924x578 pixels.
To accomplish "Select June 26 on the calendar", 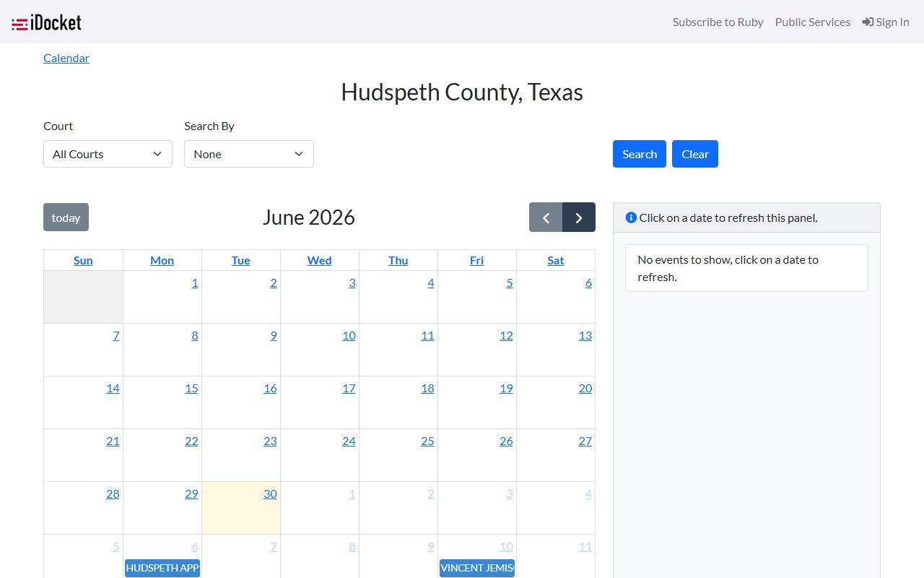I will [x=506, y=441].
